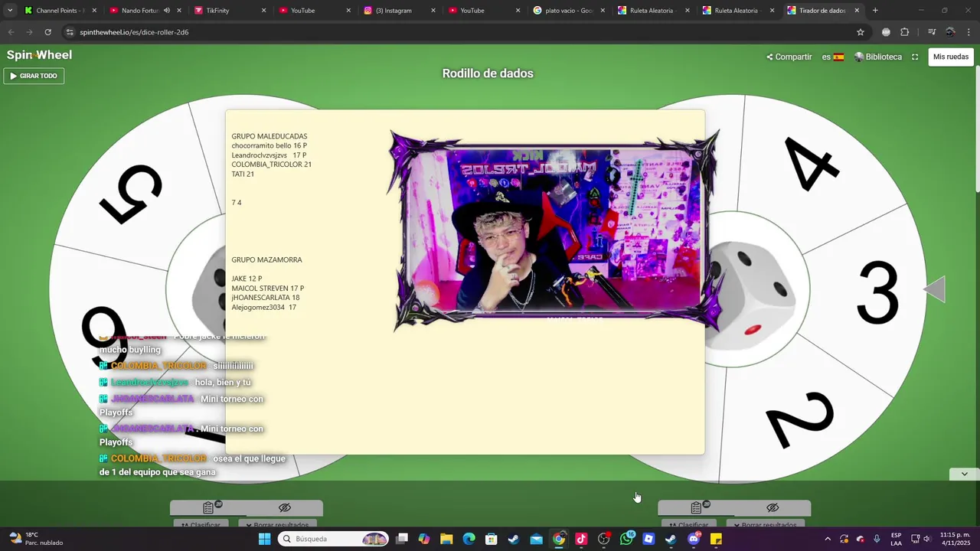Open the Chrome profile avatar
Screen dimensions: 980x551
950,32
